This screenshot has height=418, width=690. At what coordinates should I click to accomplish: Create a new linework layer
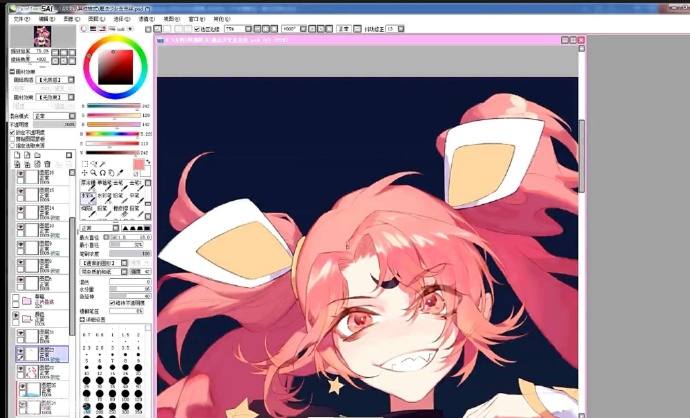(27, 155)
